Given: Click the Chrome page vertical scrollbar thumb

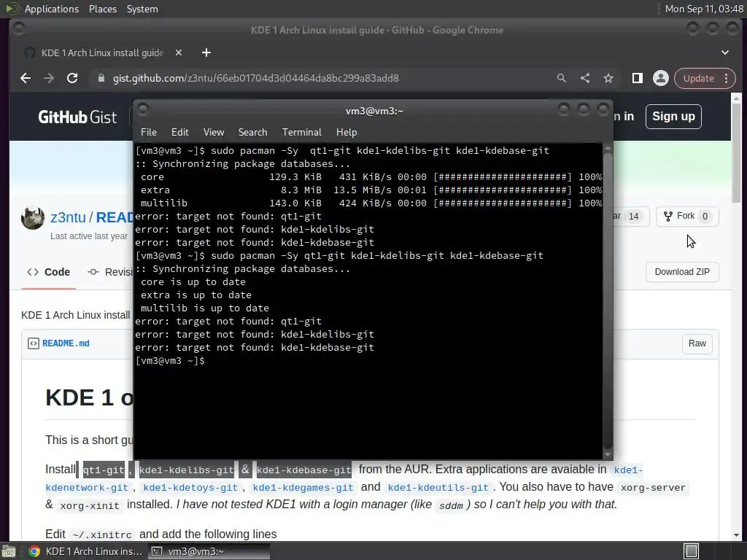Looking at the screenshot, I should pyautogui.click(x=737, y=153).
